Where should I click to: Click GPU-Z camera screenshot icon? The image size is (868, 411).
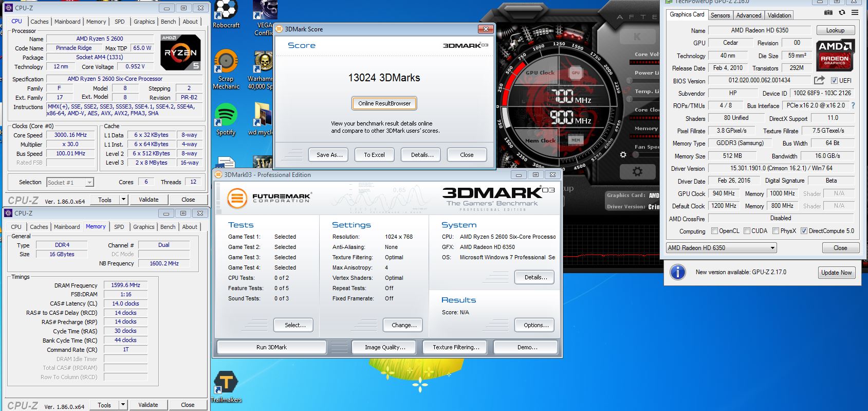(x=828, y=12)
